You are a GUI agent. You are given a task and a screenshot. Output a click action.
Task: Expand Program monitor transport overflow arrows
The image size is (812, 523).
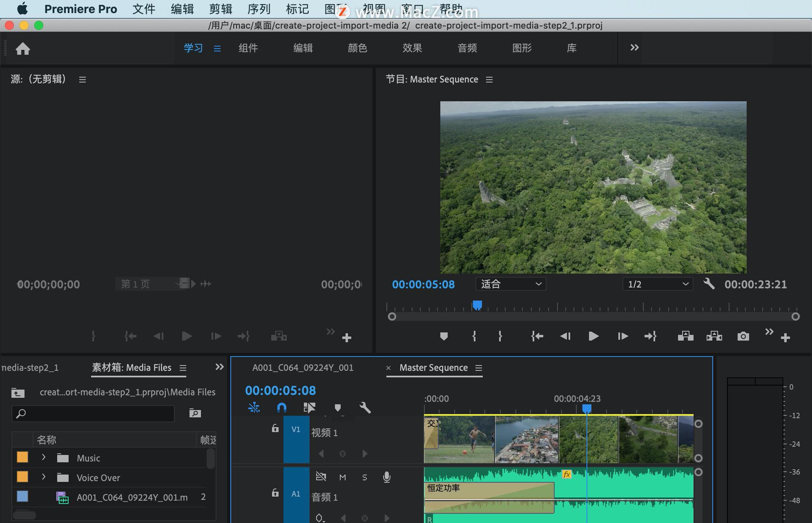(x=769, y=332)
